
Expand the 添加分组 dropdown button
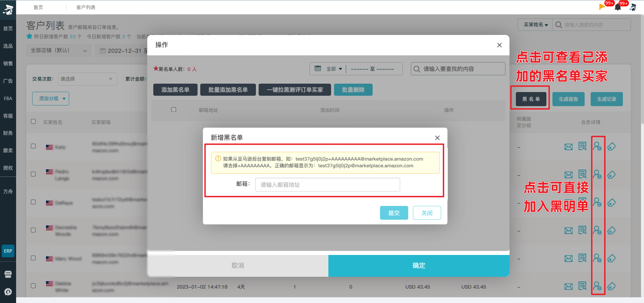click(x=51, y=98)
